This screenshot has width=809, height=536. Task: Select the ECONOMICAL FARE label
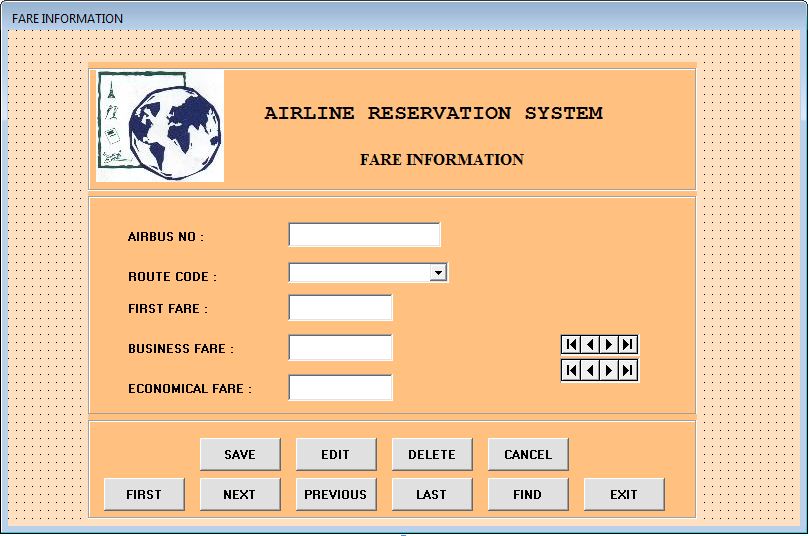coord(190,388)
